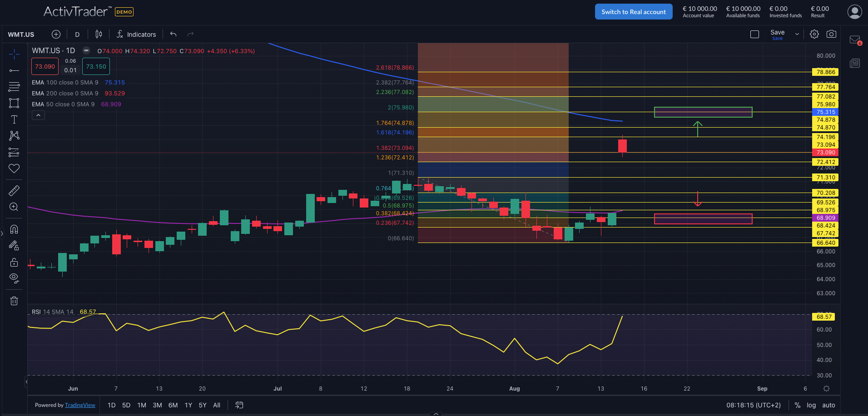Viewport: 868px width, 416px height.
Task: Toggle hide all drawings eye icon
Action: 14,278
